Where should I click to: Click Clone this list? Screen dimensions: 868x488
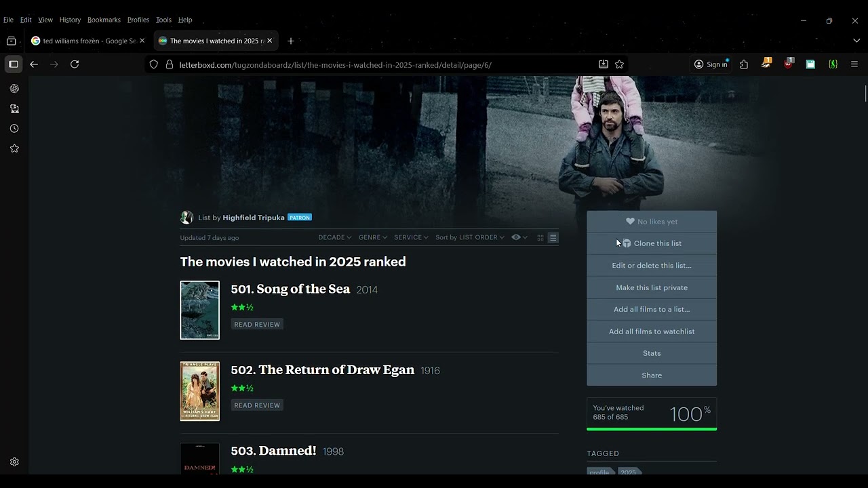[x=652, y=243]
